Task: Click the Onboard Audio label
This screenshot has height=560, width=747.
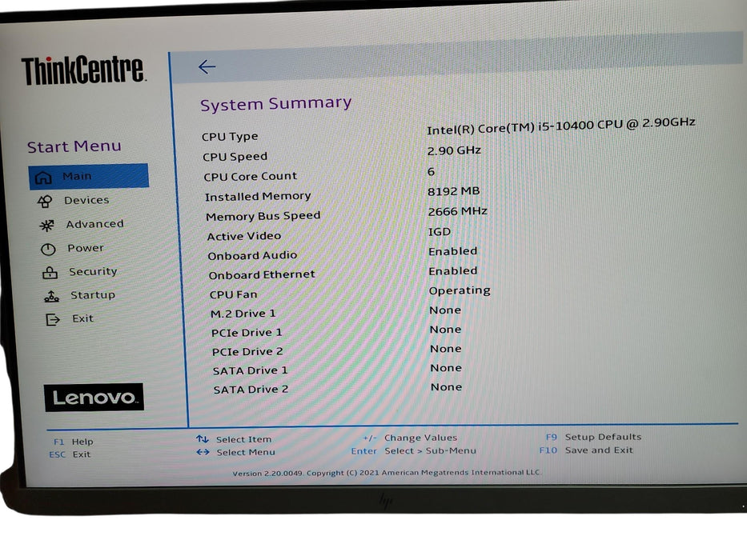Action: pyautogui.click(x=252, y=255)
